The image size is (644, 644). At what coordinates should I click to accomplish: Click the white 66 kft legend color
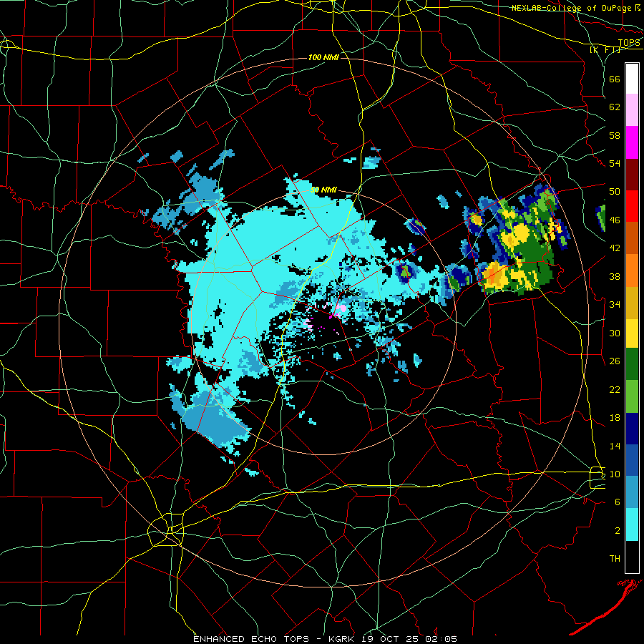pyautogui.click(x=632, y=79)
